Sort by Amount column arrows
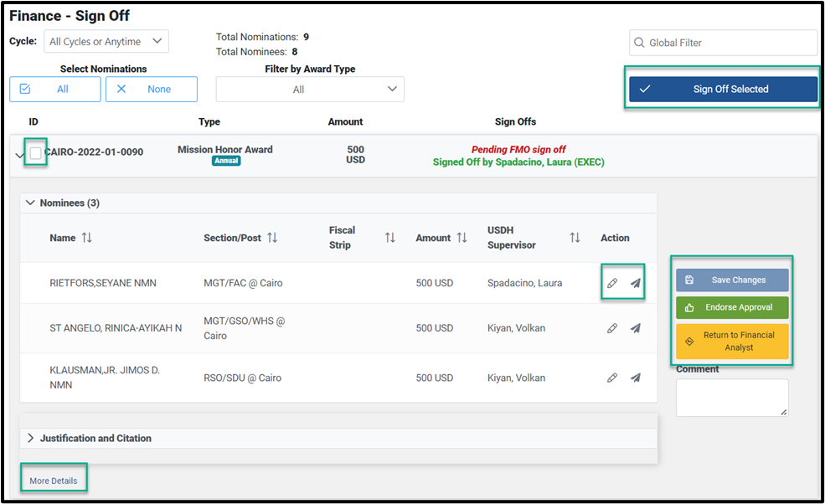This screenshot has height=504, width=825. [462, 238]
